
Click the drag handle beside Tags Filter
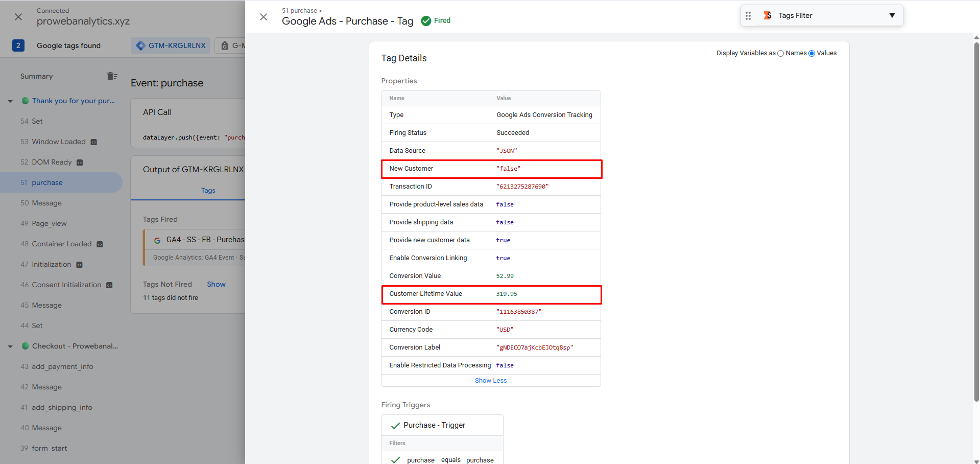(x=748, y=16)
